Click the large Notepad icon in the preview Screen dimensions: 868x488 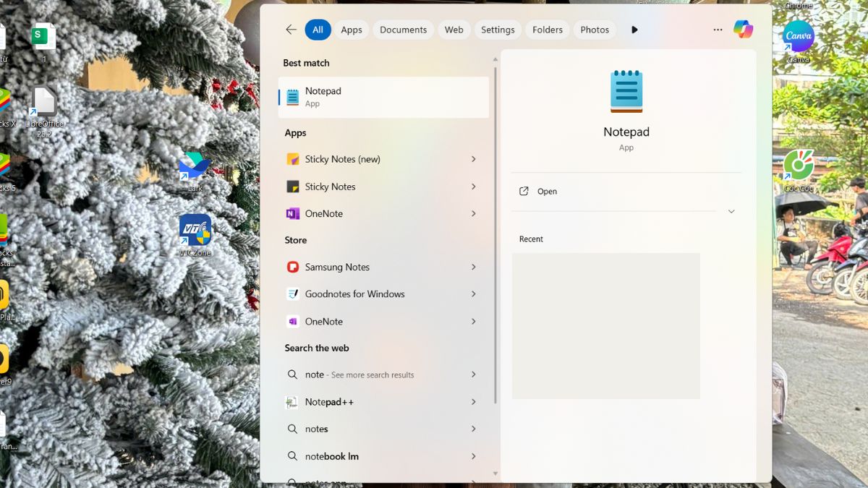pyautogui.click(x=626, y=91)
